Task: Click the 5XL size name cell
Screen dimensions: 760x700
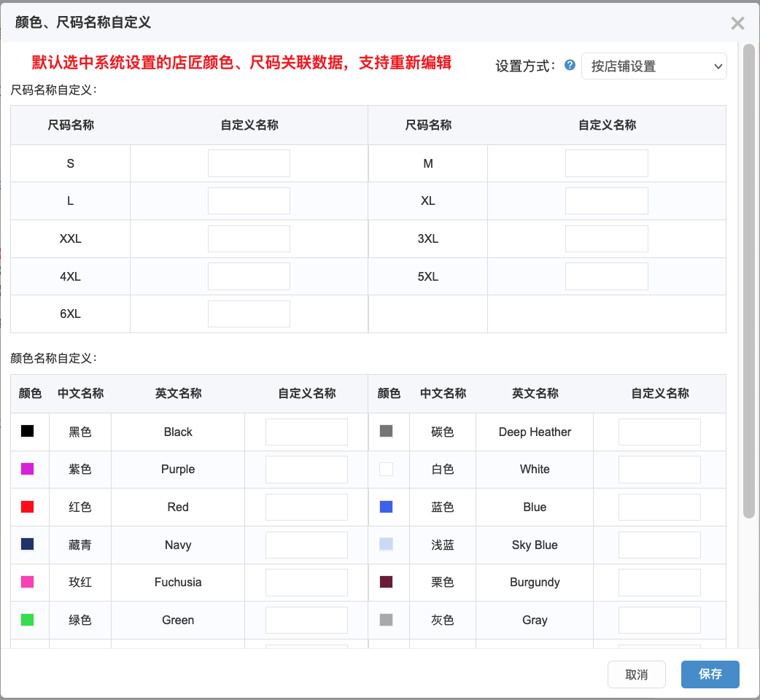Action: [x=428, y=276]
